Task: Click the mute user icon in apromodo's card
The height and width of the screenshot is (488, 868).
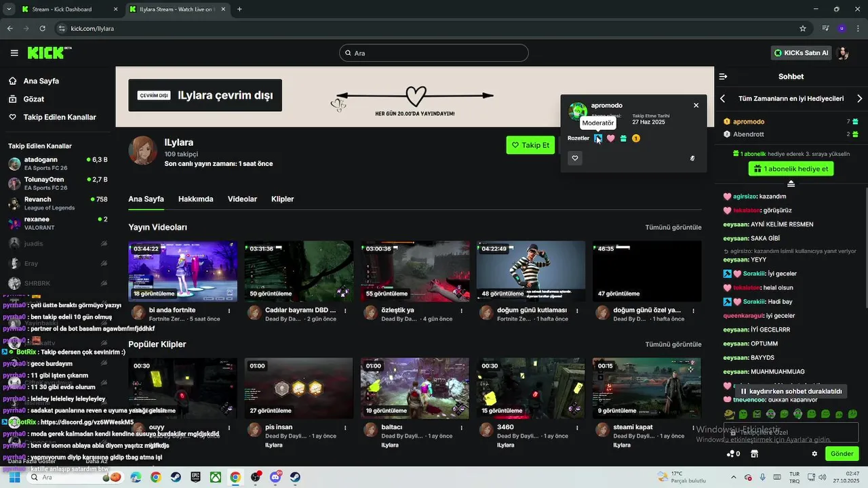Action: [692, 158]
